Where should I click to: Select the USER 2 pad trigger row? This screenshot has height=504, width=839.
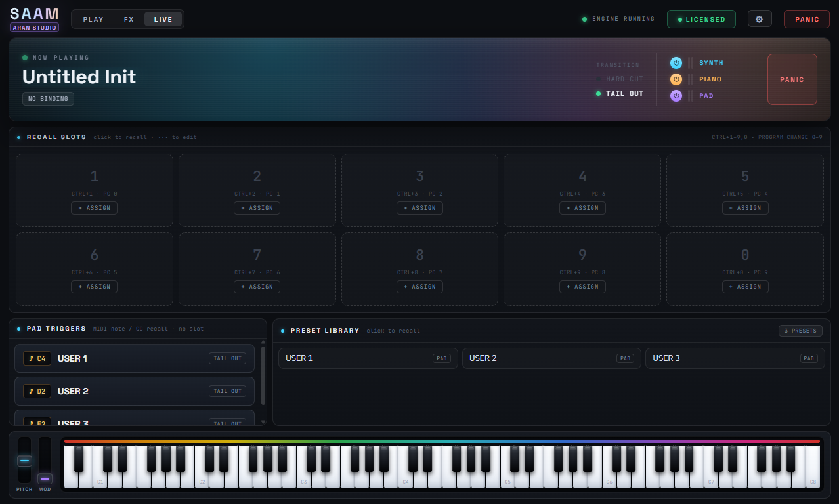pyautogui.click(x=135, y=391)
